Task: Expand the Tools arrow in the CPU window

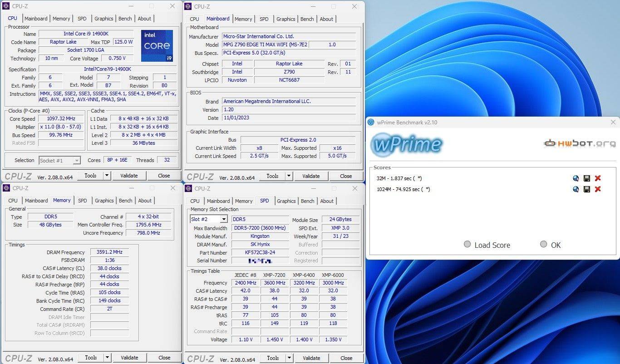Action: click(x=107, y=176)
